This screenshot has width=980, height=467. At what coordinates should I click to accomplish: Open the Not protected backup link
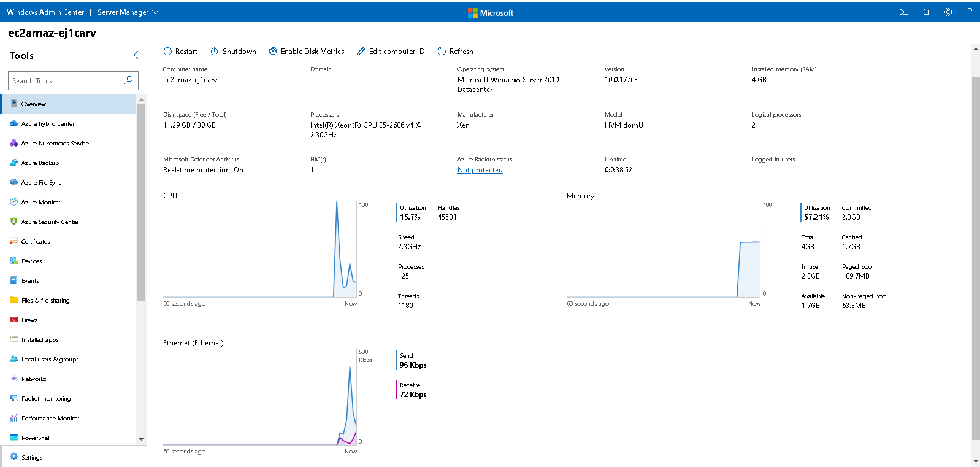480,170
